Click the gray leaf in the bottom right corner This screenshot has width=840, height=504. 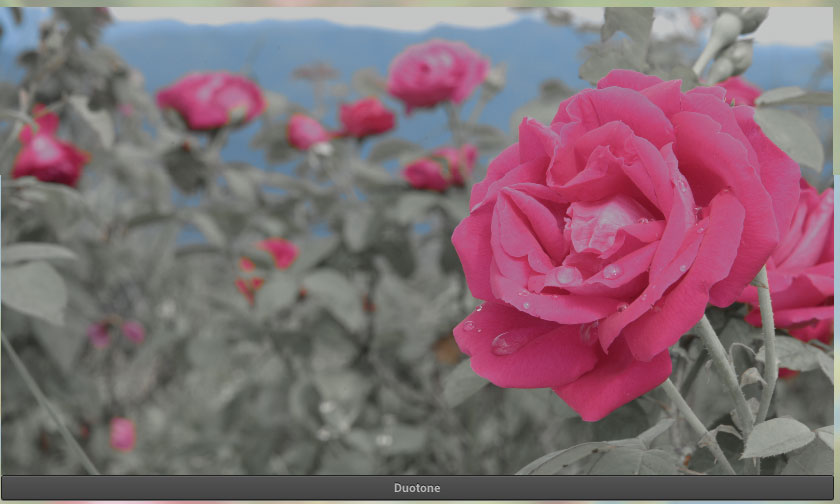click(x=776, y=438)
